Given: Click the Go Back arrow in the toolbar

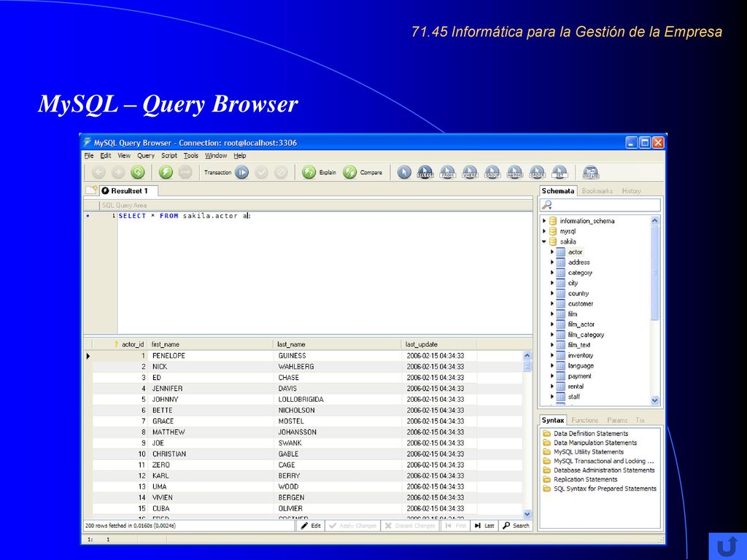Looking at the screenshot, I should coord(98,172).
